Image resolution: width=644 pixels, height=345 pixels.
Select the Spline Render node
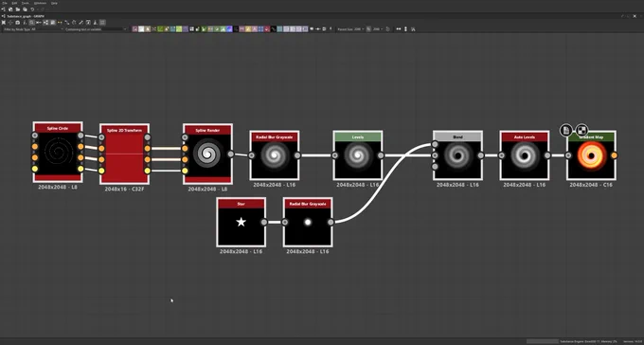pos(207,154)
